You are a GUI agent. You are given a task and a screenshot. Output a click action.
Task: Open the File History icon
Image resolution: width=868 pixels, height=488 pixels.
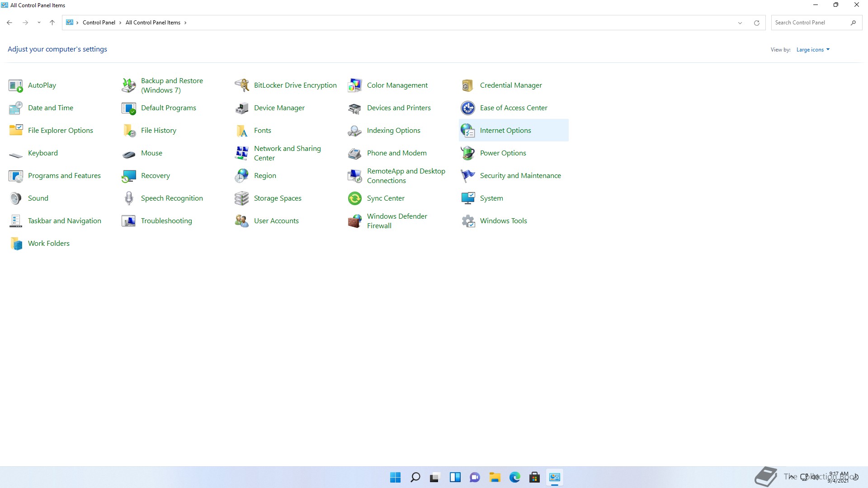coord(129,131)
